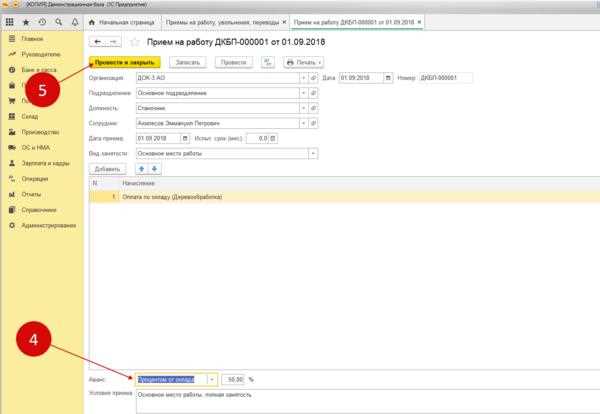Click the Провести button
Screen dimensions: 600x414
[233, 62]
